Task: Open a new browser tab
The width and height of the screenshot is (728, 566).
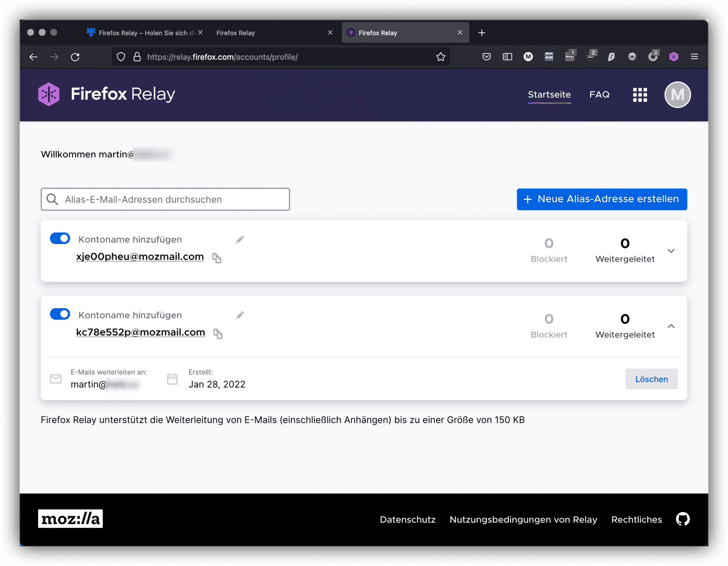Action: 482,33
